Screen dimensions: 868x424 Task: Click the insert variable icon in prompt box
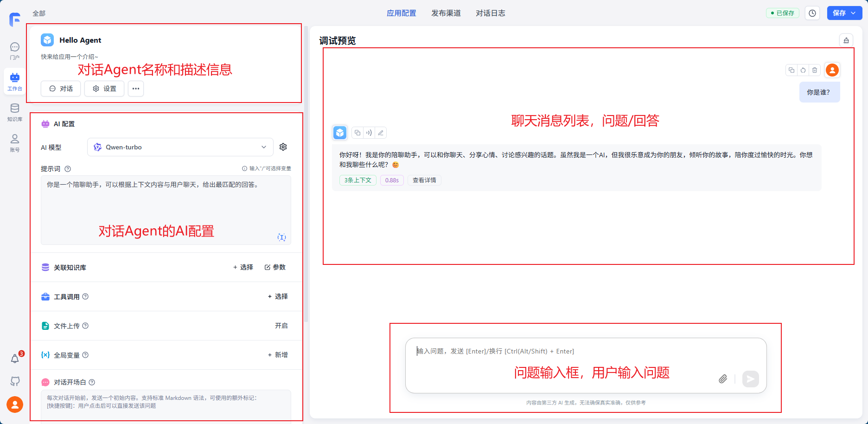281,237
